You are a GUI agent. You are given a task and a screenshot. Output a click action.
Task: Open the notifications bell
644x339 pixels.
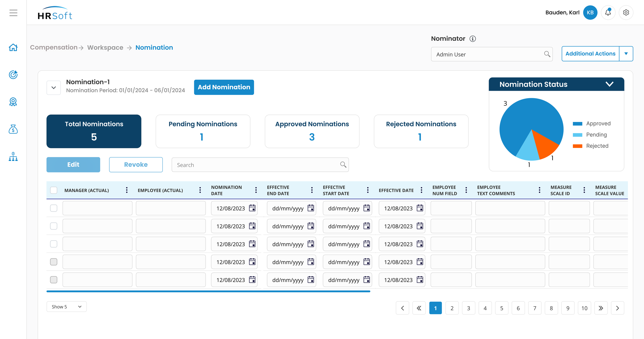tap(608, 12)
